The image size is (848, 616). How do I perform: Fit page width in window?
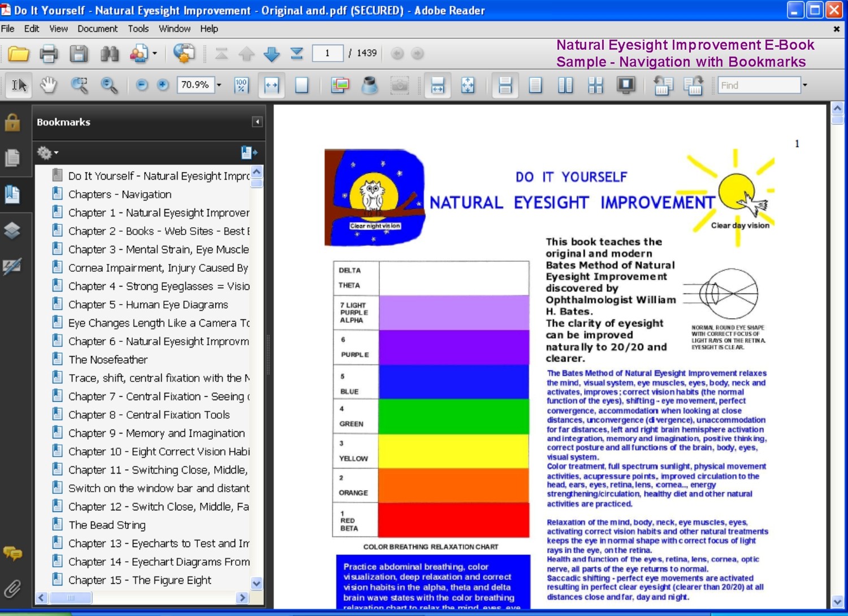click(272, 85)
